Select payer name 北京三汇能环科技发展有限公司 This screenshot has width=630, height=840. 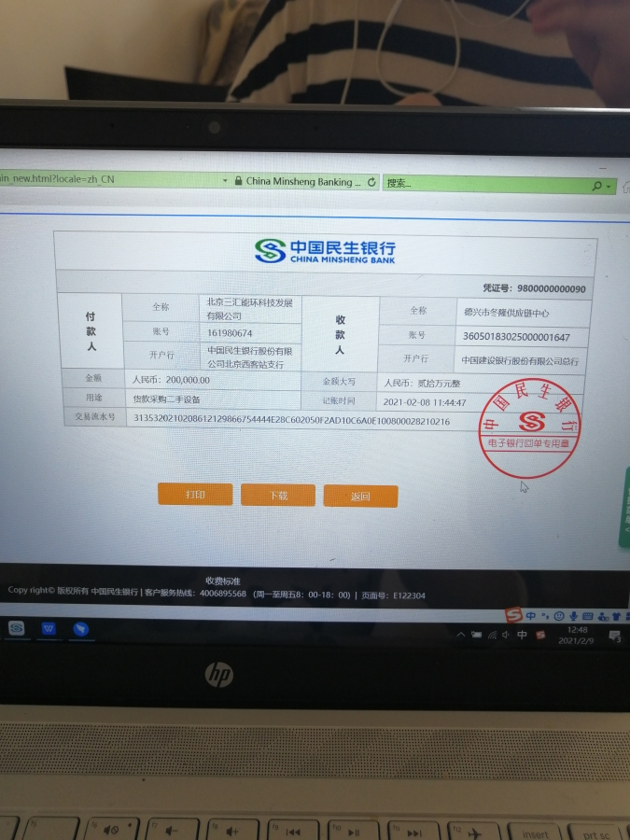pos(249,309)
